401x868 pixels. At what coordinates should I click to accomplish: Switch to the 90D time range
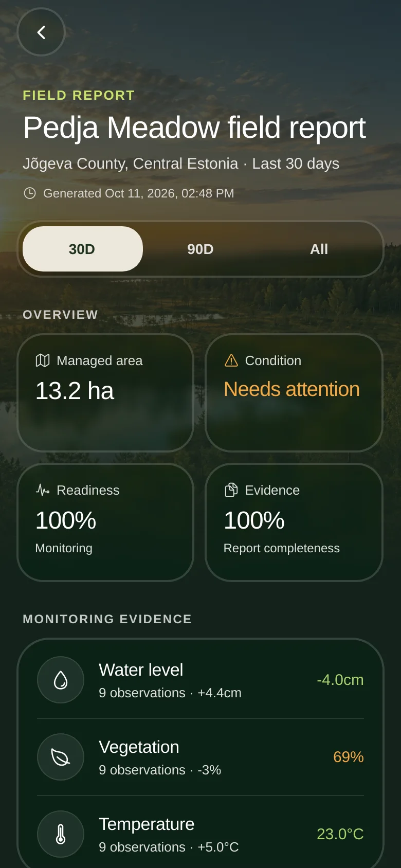coord(200,249)
